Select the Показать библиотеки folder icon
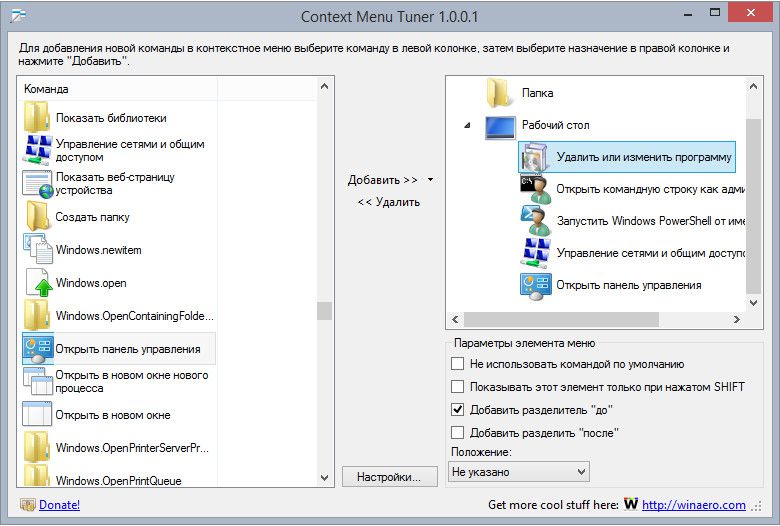This screenshot has height=526, width=780. (x=37, y=117)
